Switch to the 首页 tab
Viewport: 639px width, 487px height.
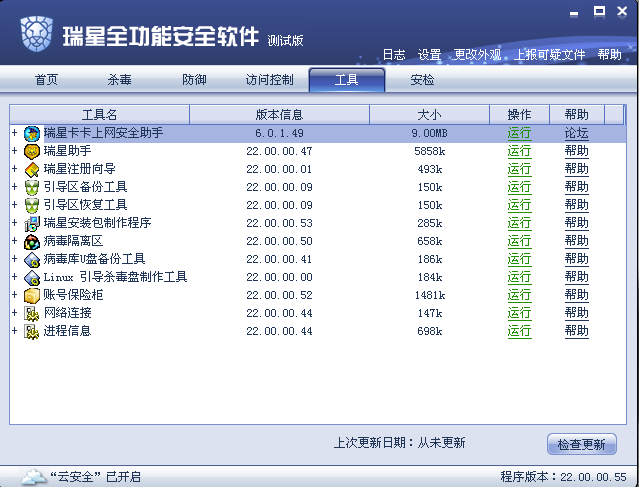pos(46,80)
